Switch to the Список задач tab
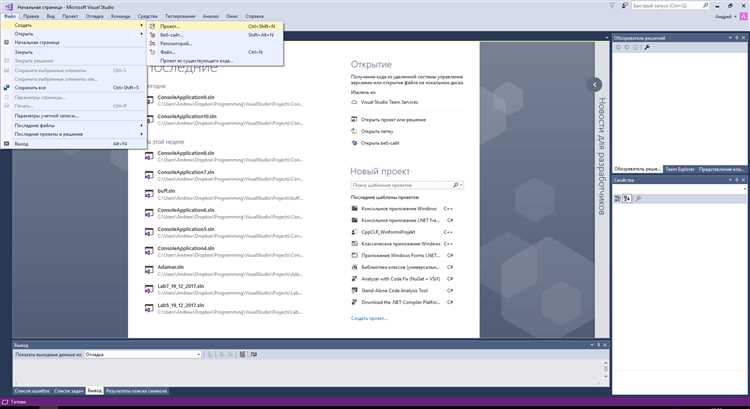The height and width of the screenshot is (409, 750). point(68,391)
